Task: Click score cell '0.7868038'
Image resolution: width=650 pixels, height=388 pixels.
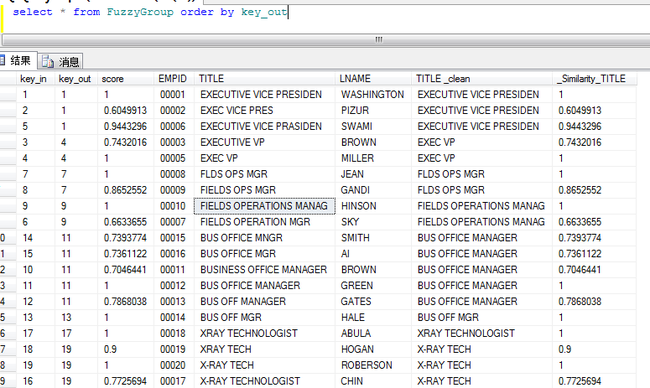Action: click(x=125, y=301)
